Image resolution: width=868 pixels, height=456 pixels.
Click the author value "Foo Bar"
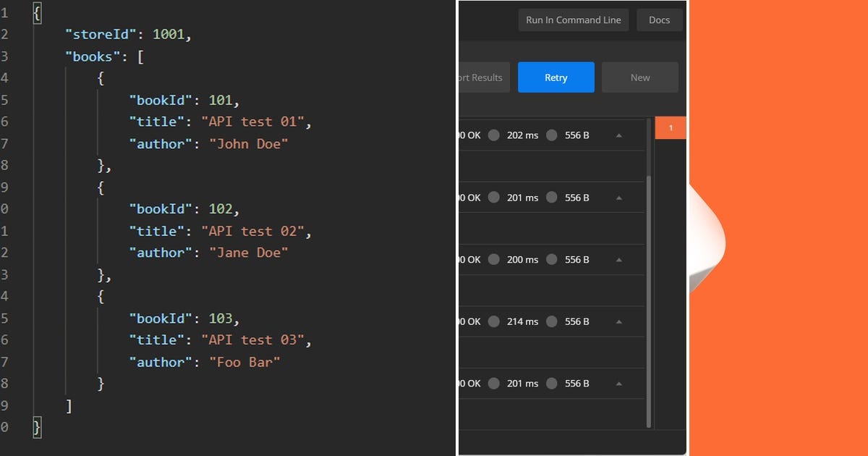pyautogui.click(x=244, y=362)
